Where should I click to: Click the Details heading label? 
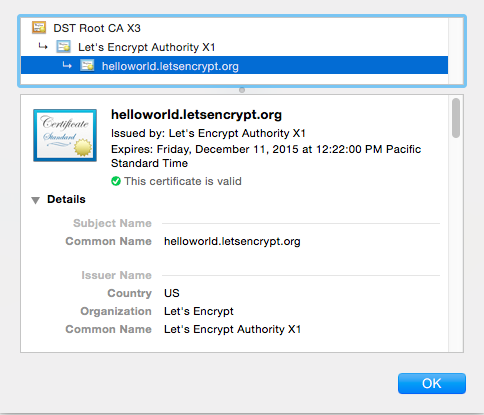pyautogui.click(x=66, y=199)
